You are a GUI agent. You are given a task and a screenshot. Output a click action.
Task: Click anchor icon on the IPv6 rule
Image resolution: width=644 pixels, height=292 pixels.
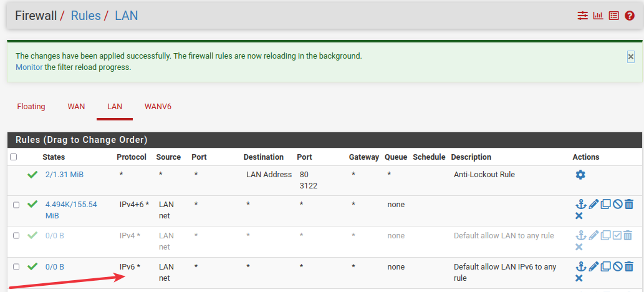point(581,266)
